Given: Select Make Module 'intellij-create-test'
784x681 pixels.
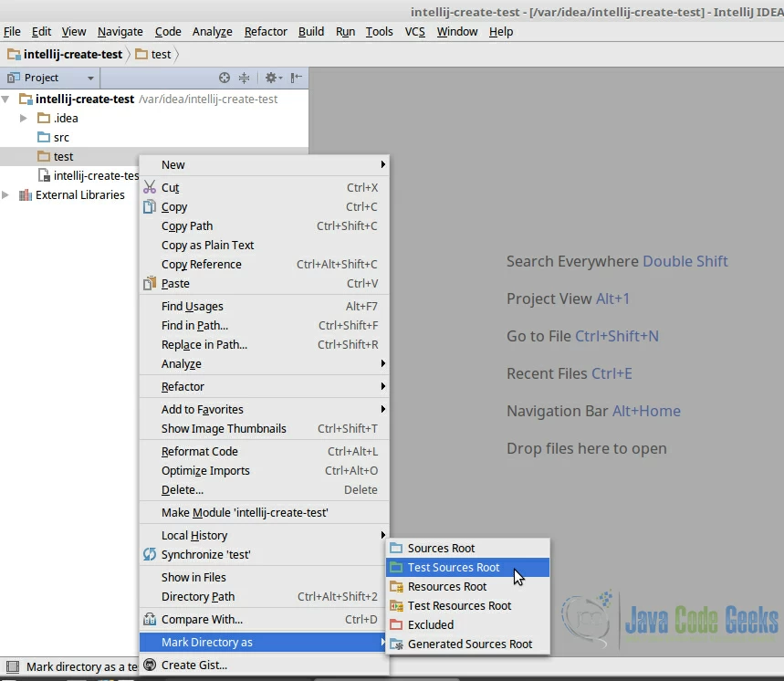Looking at the screenshot, I should point(264,512).
